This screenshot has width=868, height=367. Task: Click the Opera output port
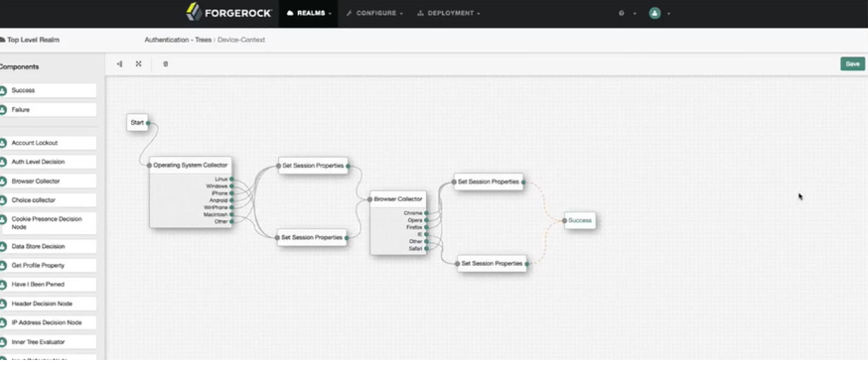tap(426, 220)
